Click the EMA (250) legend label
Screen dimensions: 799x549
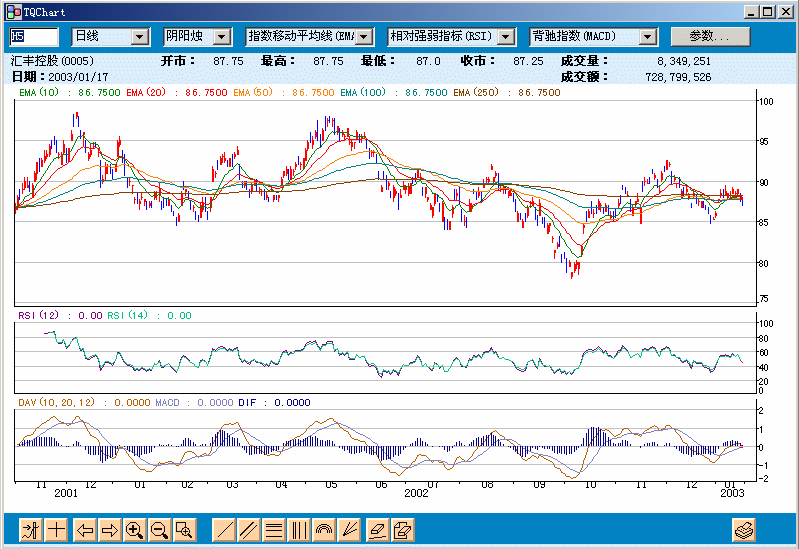(x=476, y=92)
